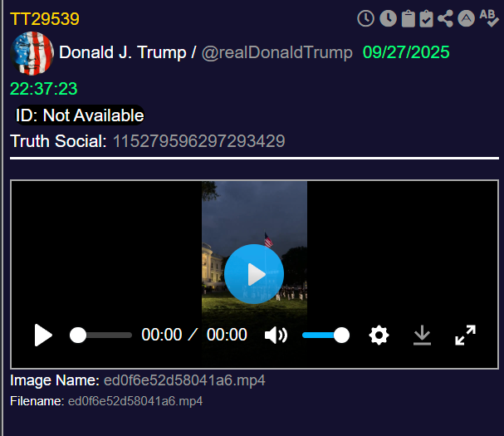The height and width of the screenshot is (436, 504).
Task: Click the small play button in the control bar
Action: click(x=43, y=335)
